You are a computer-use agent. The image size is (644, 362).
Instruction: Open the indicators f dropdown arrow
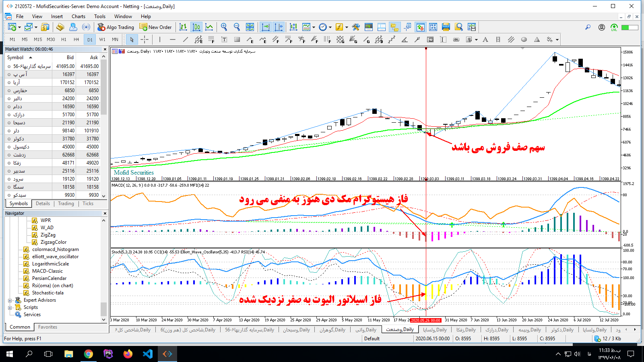click(x=347, y=27)
